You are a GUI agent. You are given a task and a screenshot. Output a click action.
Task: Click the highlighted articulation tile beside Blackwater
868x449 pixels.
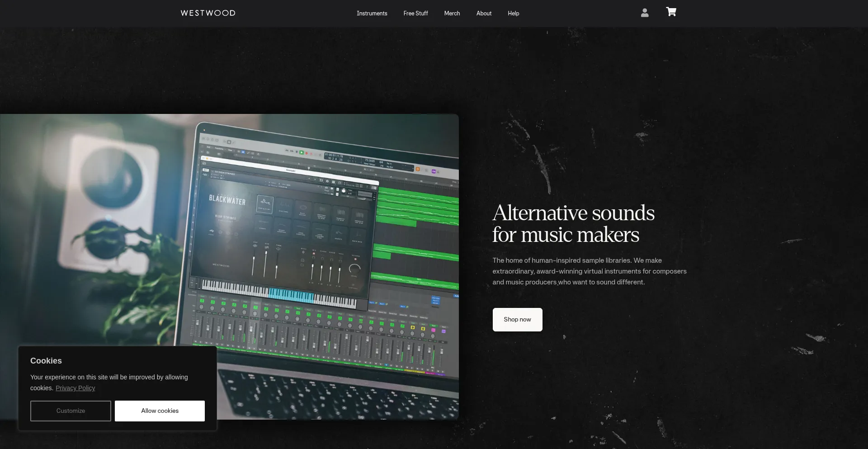[265, 203]
